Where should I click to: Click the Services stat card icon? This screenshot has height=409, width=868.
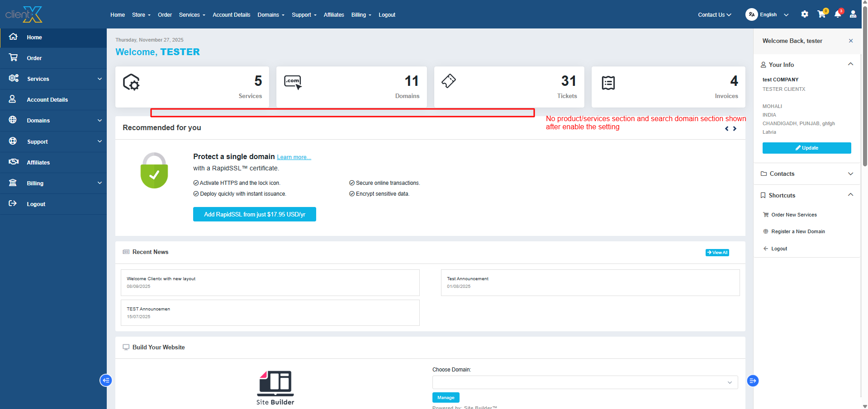click(x=131, y=82)
